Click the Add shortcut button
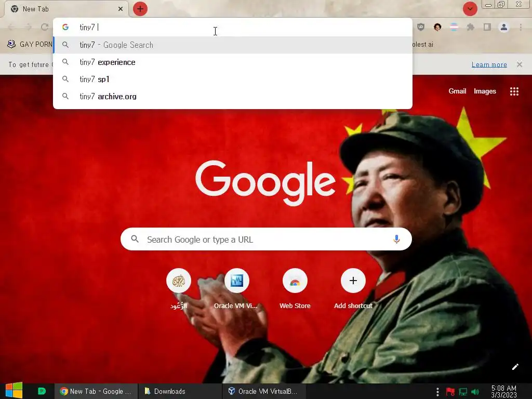 click(353, 289)
